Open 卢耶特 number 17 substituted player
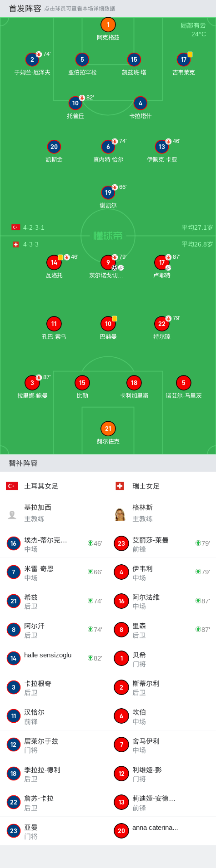Screen dimensions: 216x868 162,262
